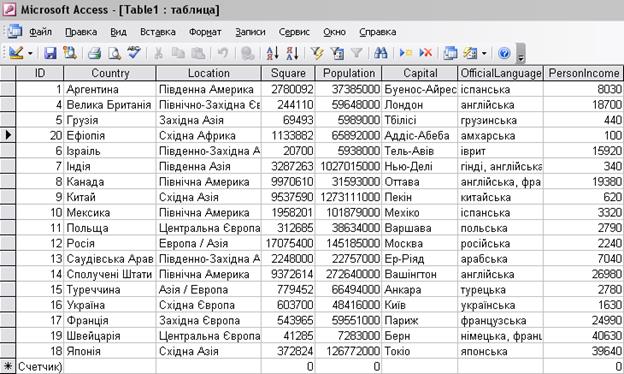Click the select-all corner box of table
624x374 pixels.
[x=8, y=73]
